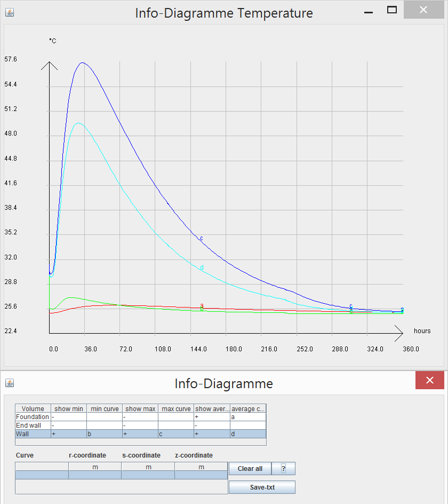448x504 pixels.
Task: Select the End wall volume cell
Action: coord(33,425)
